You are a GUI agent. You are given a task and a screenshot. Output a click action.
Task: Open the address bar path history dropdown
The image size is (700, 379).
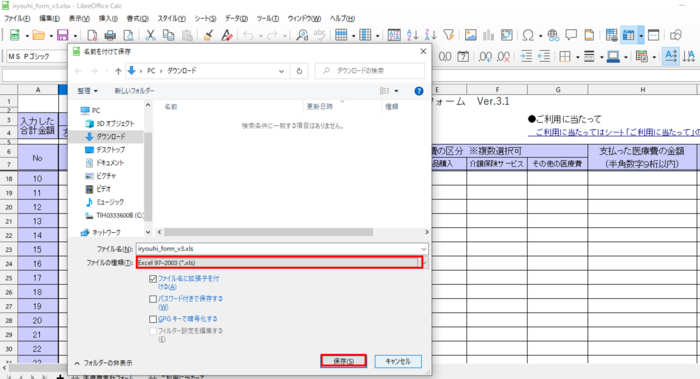[281, 71]
